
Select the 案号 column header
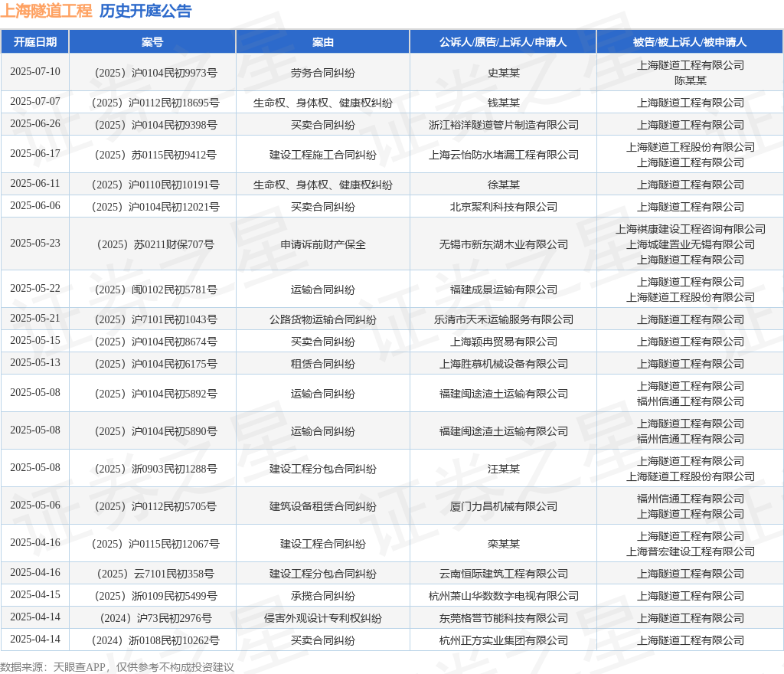click(152, 42)
